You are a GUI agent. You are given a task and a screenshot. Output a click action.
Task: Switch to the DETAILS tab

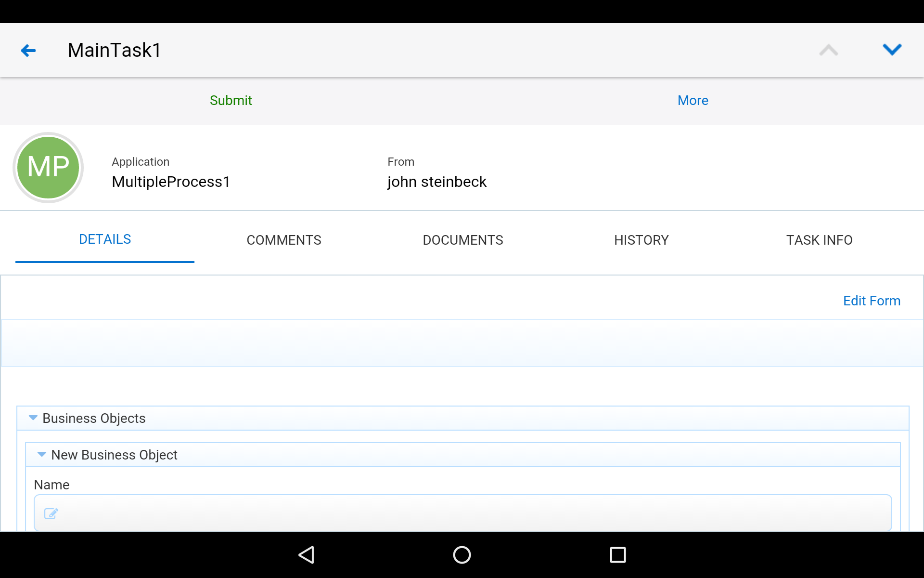pos(105,239)
